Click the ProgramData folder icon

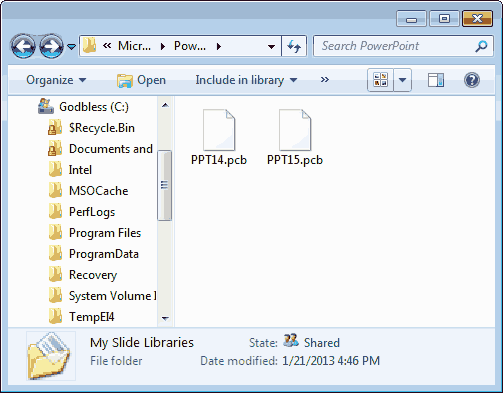[55, 254]
